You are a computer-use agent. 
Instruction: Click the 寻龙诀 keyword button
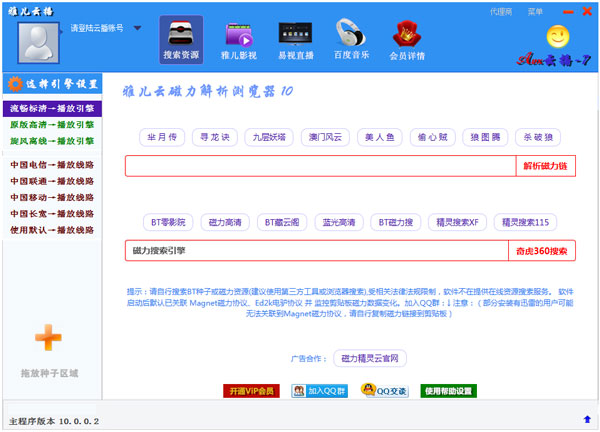pos(215,137)
